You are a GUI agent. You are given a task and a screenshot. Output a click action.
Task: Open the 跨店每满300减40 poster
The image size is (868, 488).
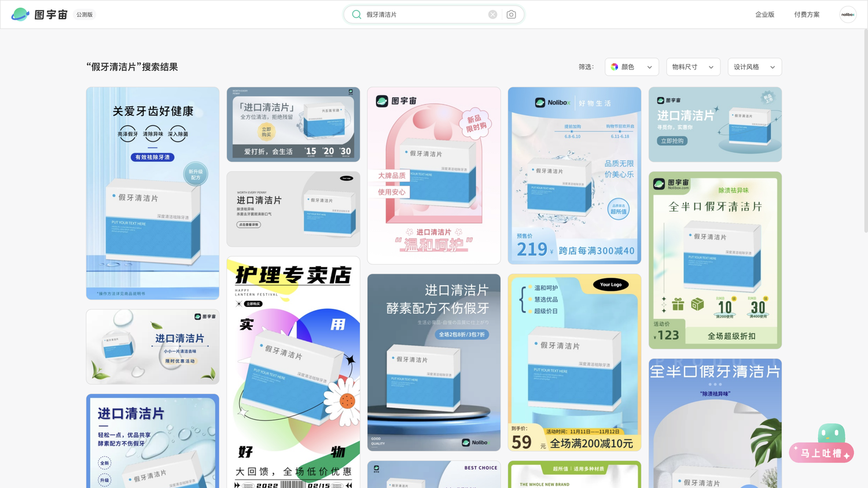(x=575, y=176)
